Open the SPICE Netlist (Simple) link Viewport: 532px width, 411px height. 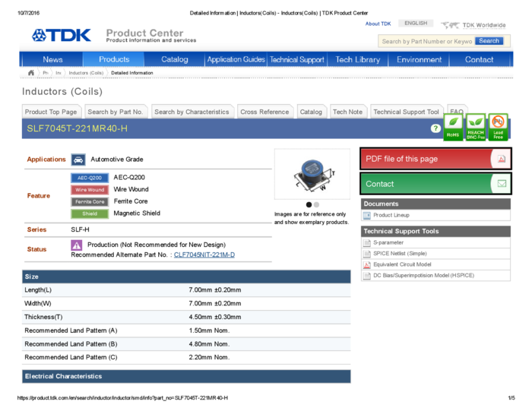[x=400, y=254]
